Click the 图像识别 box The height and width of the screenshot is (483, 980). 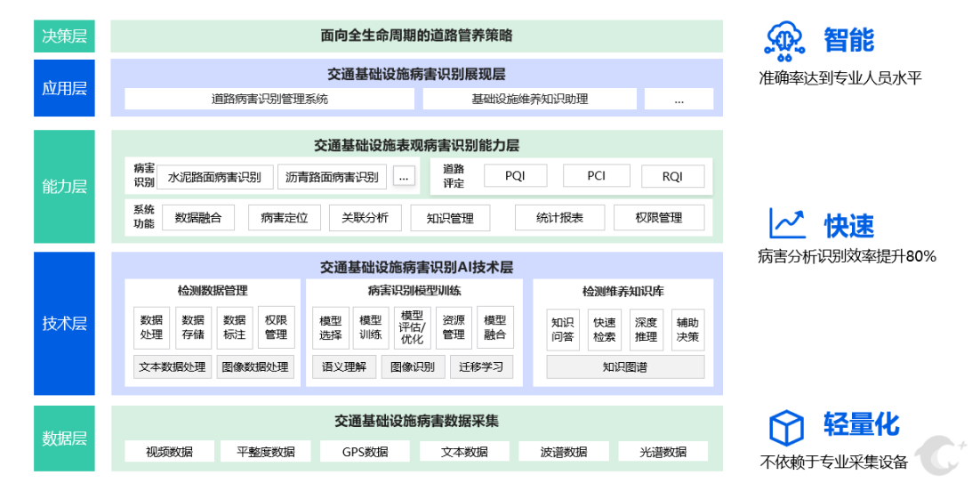(x=413, y=366)
